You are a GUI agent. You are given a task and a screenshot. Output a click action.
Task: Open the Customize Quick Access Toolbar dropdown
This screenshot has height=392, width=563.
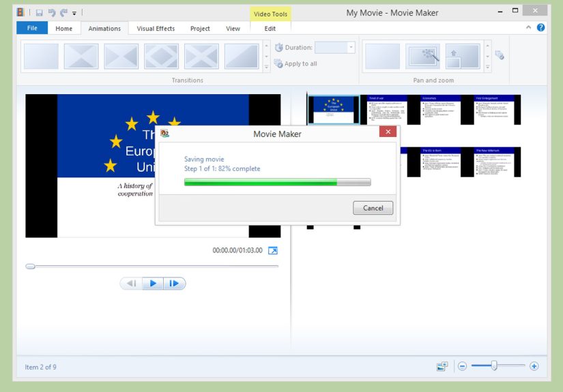coord(74,13)
